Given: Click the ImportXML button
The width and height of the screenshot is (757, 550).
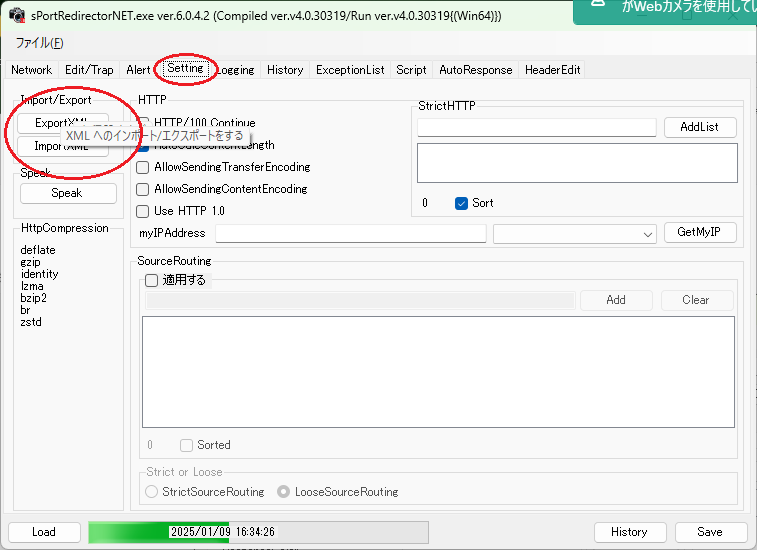Looking at the screenshot, I should 63,146.
